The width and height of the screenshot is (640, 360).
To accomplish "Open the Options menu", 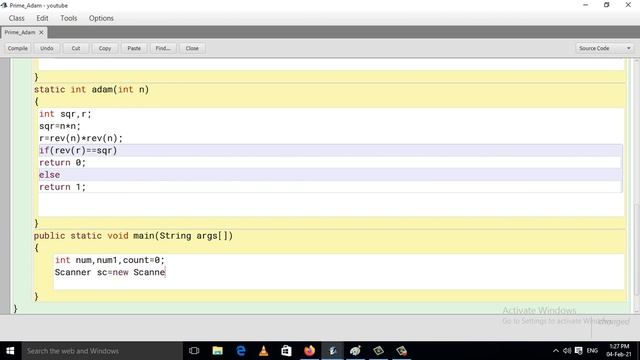I will (x=101, y=18).
